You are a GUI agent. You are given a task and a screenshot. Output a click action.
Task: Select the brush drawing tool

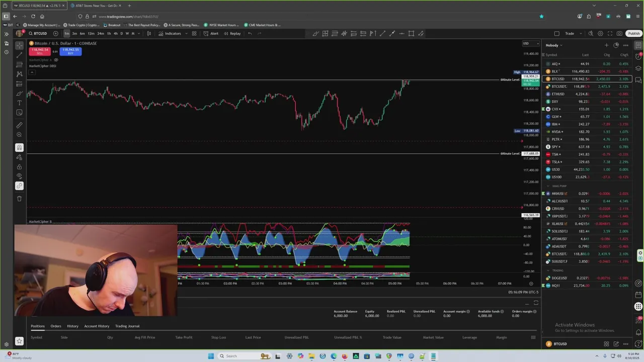[19, 93]
